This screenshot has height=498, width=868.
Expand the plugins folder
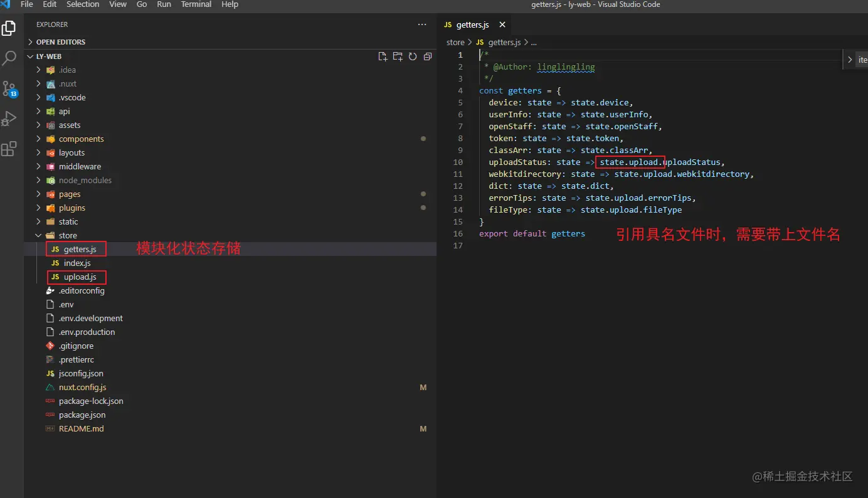(x=39, y=208)
